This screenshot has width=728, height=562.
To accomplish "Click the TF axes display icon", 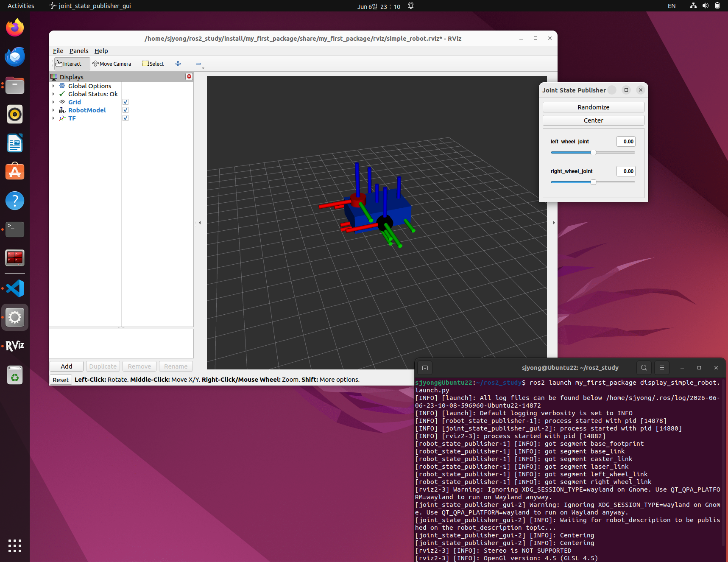I will pyautogui.click(x=62, y=118).
